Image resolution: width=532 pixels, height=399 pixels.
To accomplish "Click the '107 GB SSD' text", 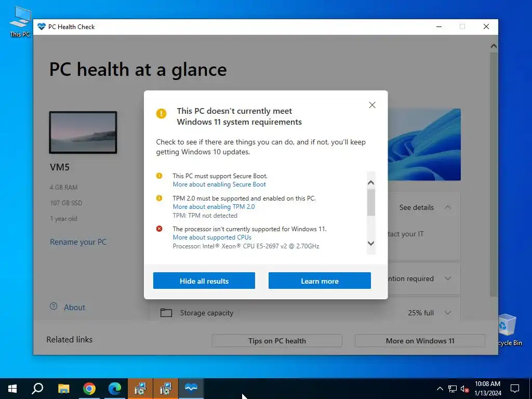I will (66, 203).
